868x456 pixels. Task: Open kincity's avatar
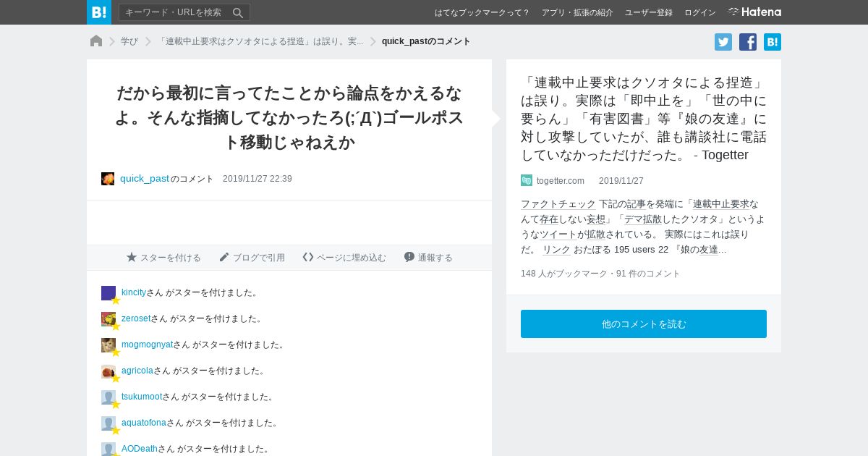[109, 293]
